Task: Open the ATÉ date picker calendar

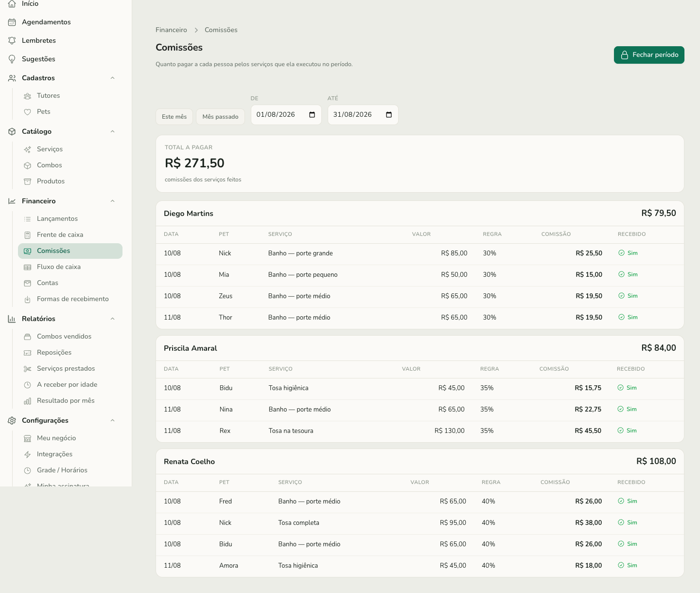Action: coord(389,115)
